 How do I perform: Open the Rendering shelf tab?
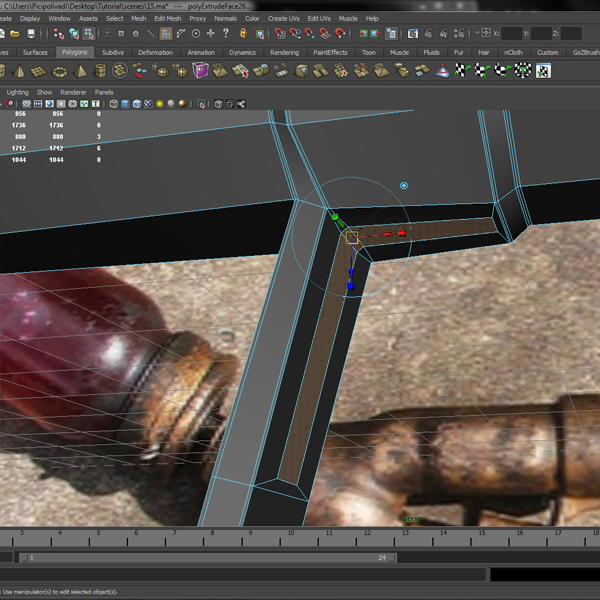point(284,52)
